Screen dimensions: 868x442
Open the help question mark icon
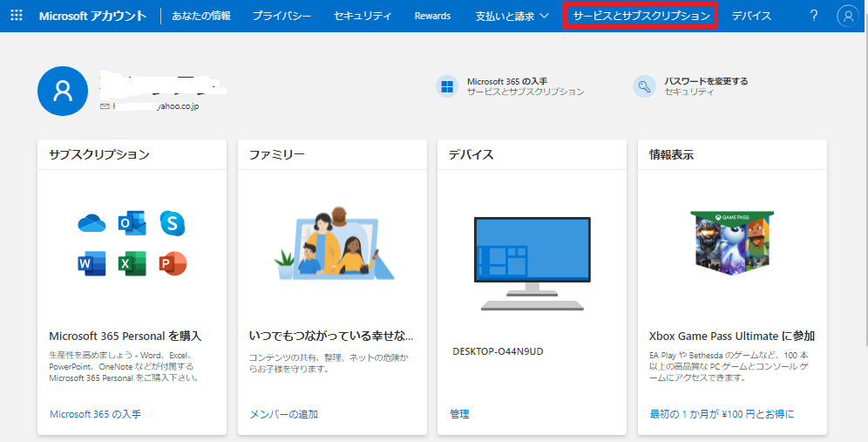pos(813,16)
